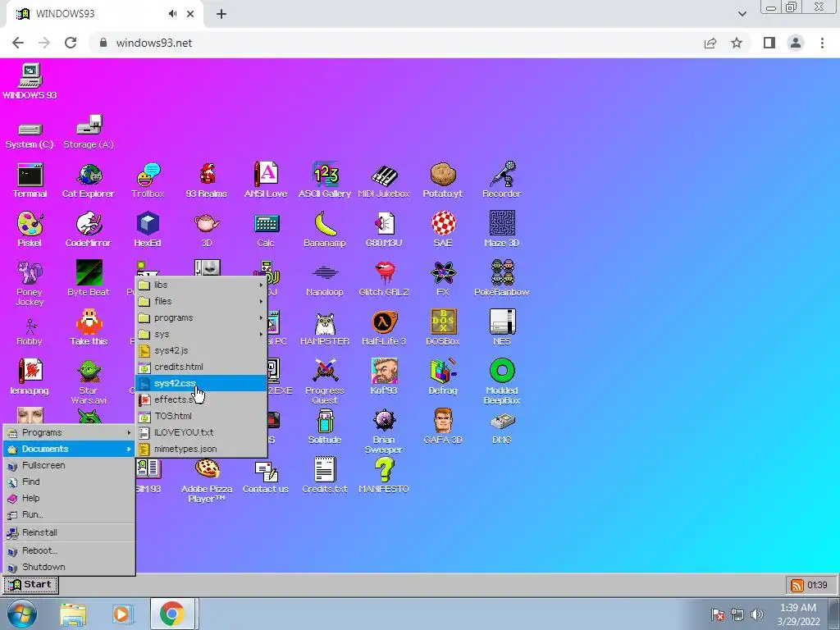Launch DOSBox icon

click(x=443, y=328)
